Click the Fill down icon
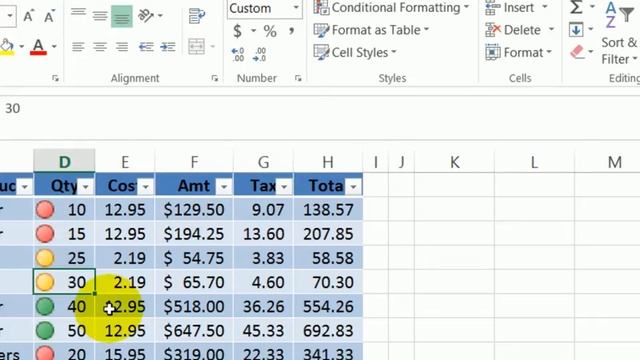This screenshot has width=640, height=360. 576,30
